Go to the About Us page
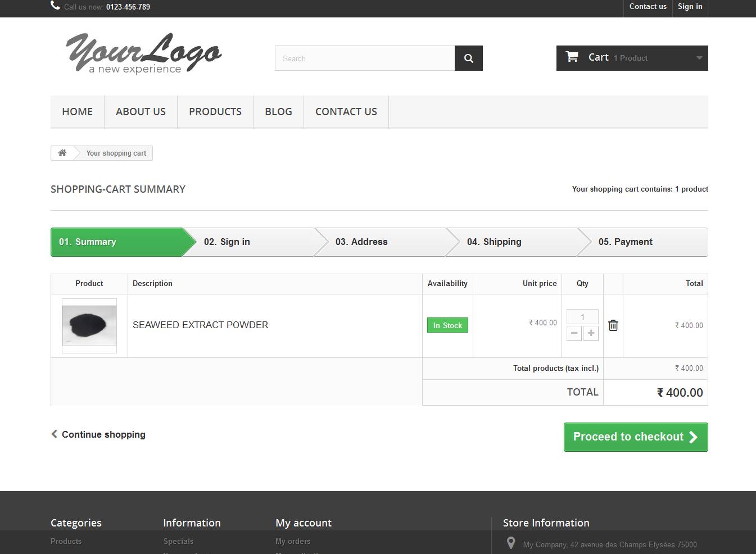756x554 pixels. [141, 112]
